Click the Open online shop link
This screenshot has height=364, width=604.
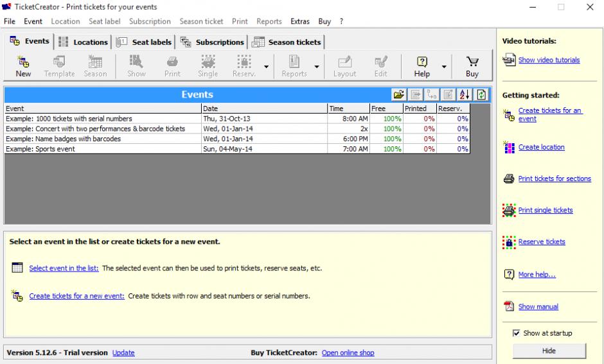click(x=348, y=353)
